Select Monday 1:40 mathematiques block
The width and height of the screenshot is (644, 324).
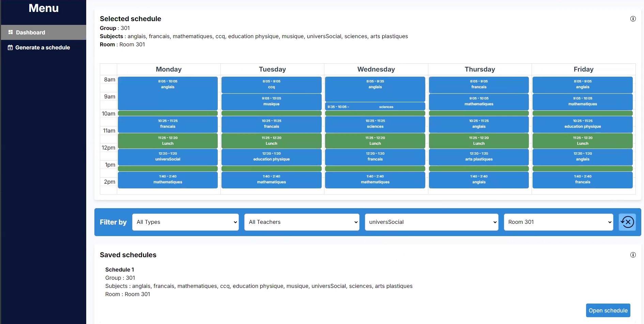pyautogui.click(x=168, y=180)
